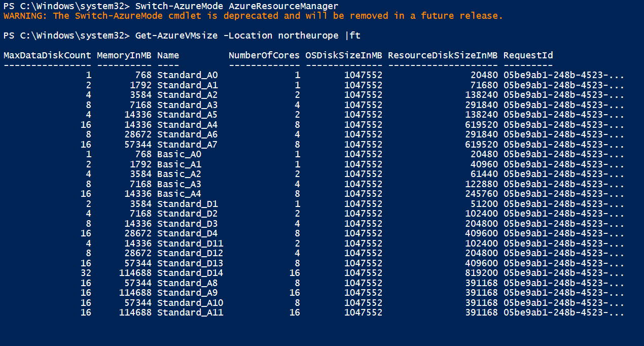Select the Basic_A0 name entry

(180, 154)
